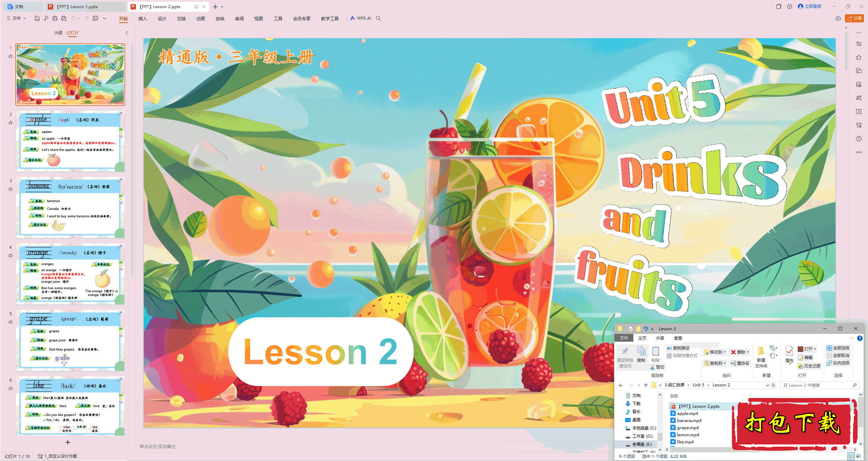Open the 查看 tab in Explorer

tap(678, 338)
